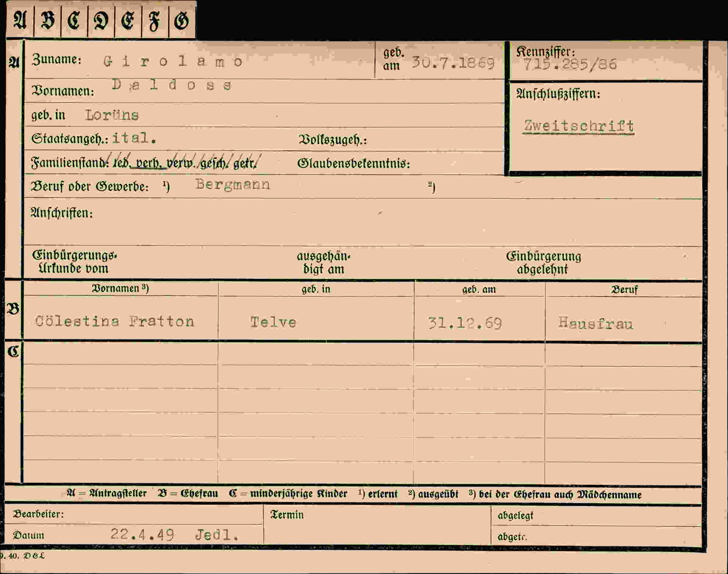The height and width of the screenshot is (574, 728).
Task: Click the printer mark 'D&L'
Action: [34, 556]
